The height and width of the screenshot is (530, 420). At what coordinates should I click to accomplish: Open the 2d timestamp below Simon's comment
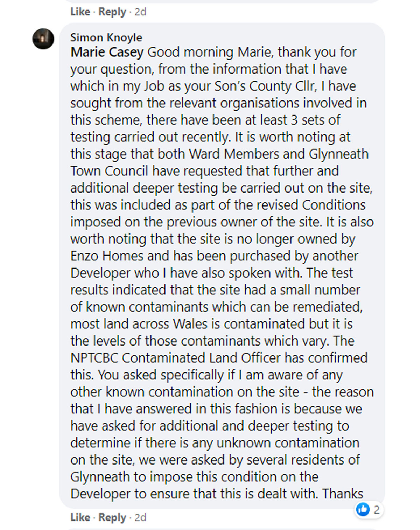[140, 517]
